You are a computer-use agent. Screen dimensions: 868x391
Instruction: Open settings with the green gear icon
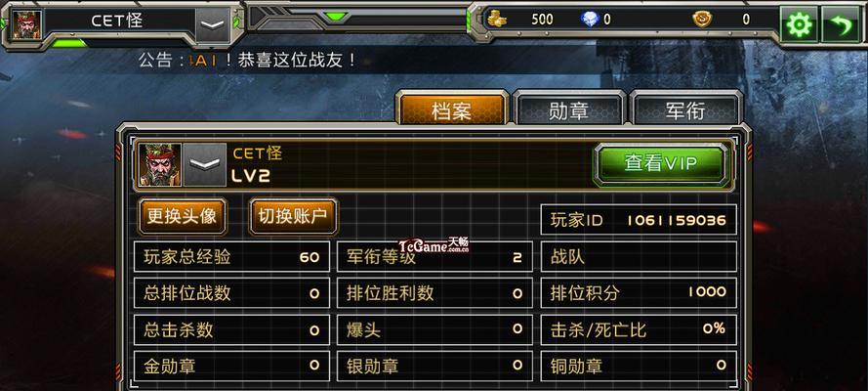pyautogui.click(x=799, y=24)
